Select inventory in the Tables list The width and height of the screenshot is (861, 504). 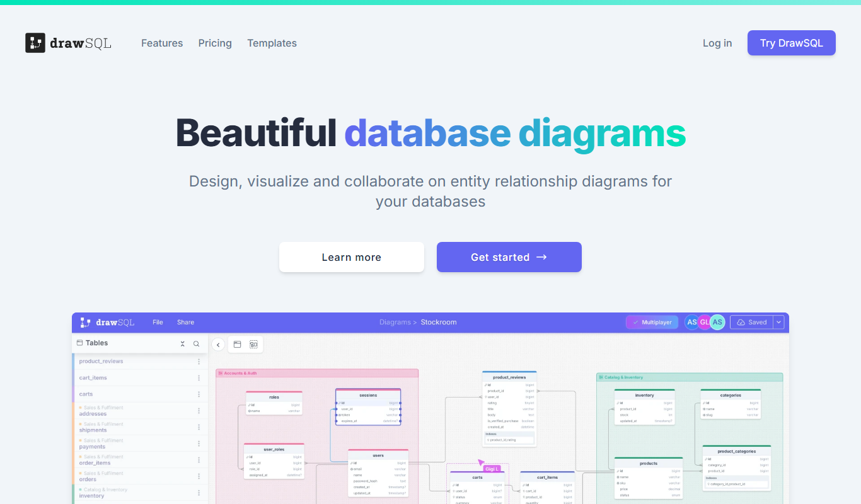[91, 496]
